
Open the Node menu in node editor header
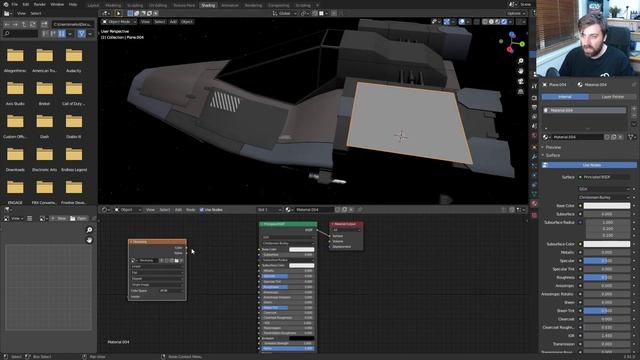tap(191, 209)
